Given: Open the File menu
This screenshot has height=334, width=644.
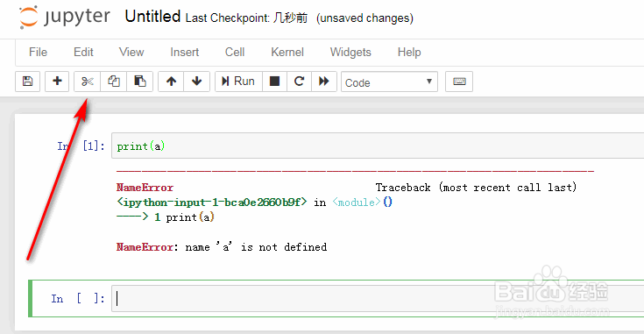Looking at the screenshot, I should coord(39,53).
